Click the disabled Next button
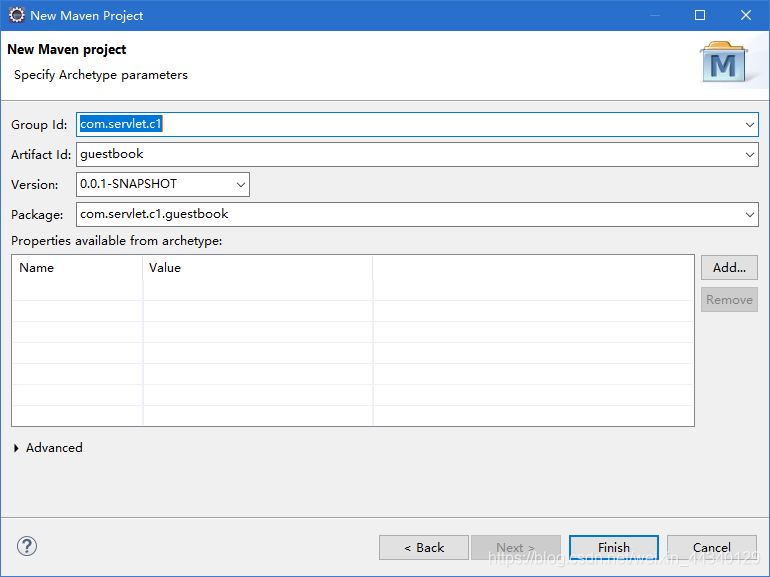The image size is (770, 577). click(516, 548)
